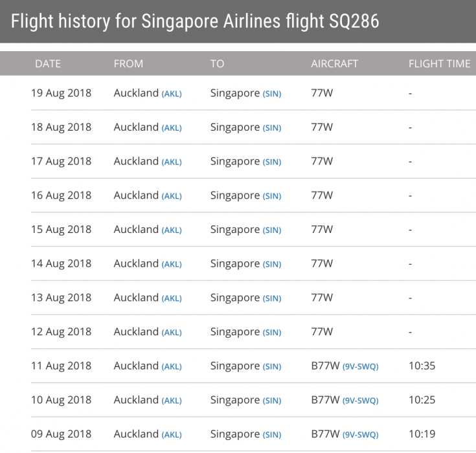Click the SQ286 flight history title
The width and height of the screenshot is (476, 453).
pos(195,21)
